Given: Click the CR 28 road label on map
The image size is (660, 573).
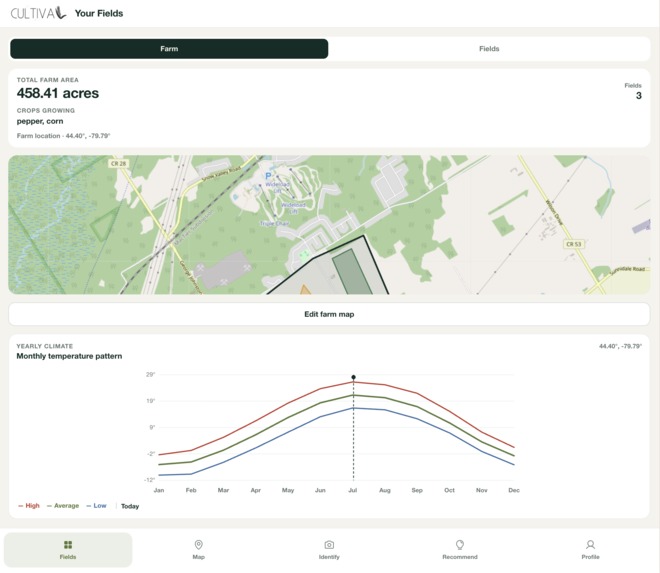Looking at the screenshot, I should pos(119,163).
